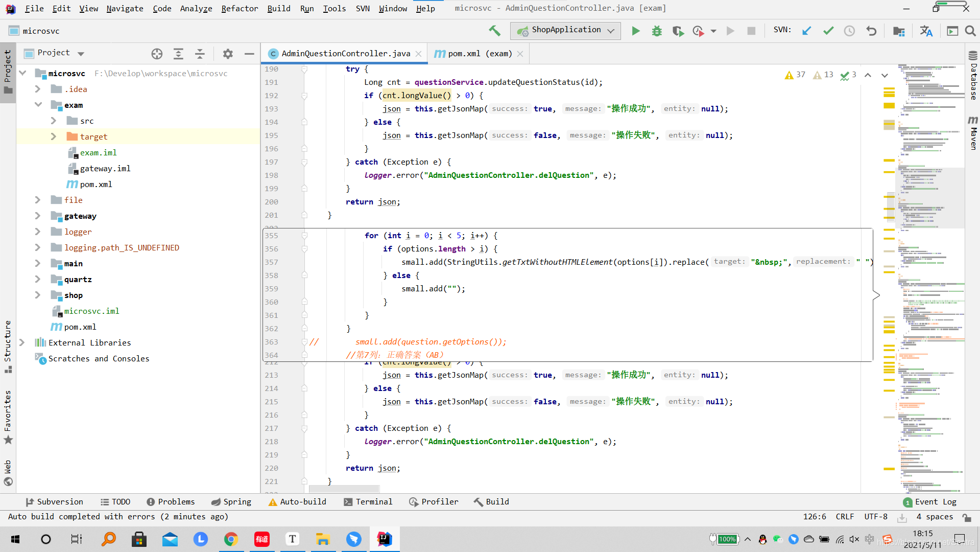Viewport: 980px width, 552px height.
Task: Open the Analyze menu
Action: point(196,8)
